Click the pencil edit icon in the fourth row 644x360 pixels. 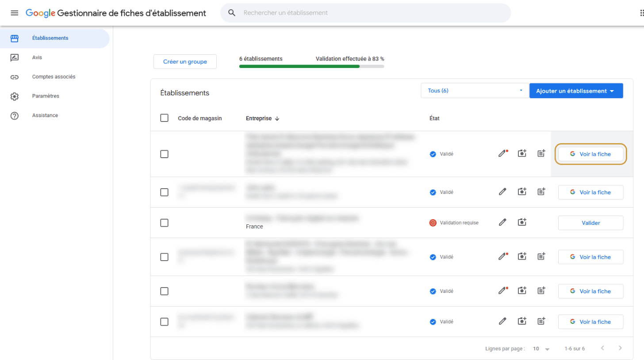pos(502,257)
